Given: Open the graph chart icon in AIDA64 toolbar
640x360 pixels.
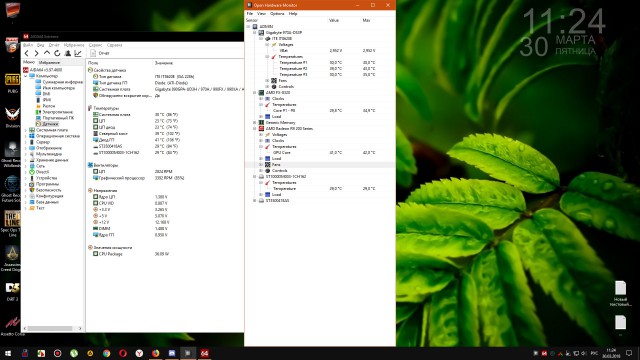Looking at the screenshot, I should tap(78, 53).
